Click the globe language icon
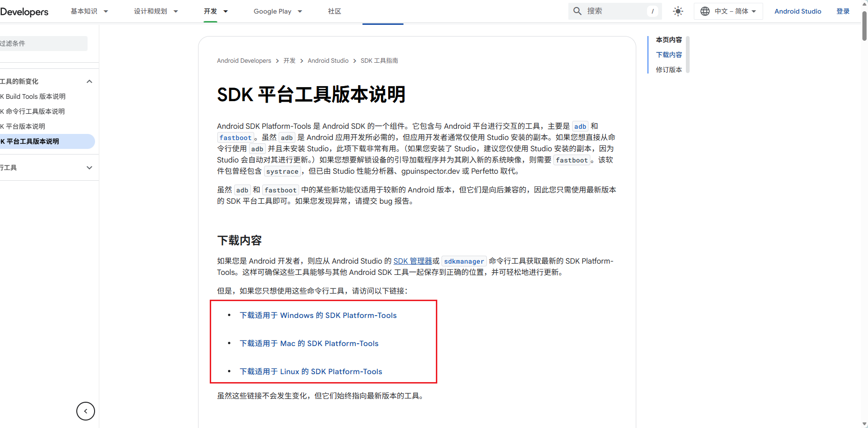This screenshot has width=868, height=428. (x=705, y=11)
